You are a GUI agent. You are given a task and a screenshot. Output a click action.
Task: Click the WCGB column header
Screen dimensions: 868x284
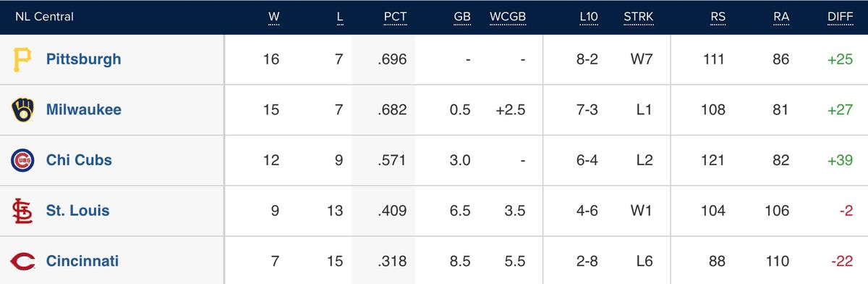point(508,17)
